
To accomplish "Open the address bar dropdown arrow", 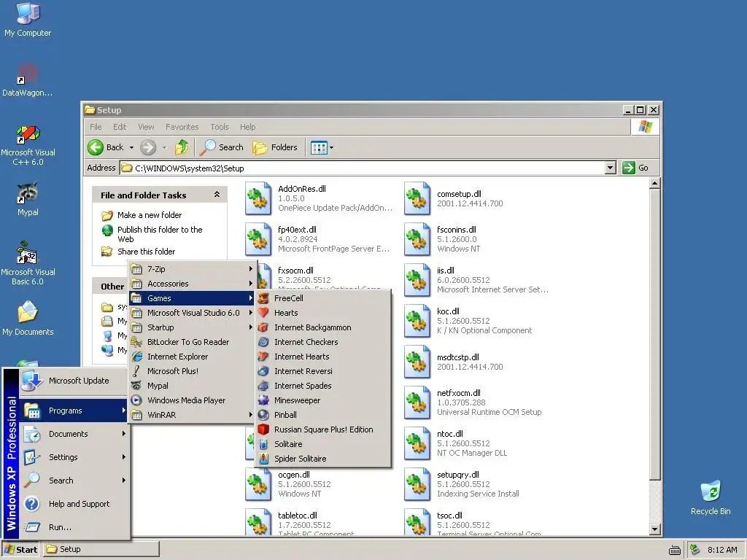I will point(611,168).
